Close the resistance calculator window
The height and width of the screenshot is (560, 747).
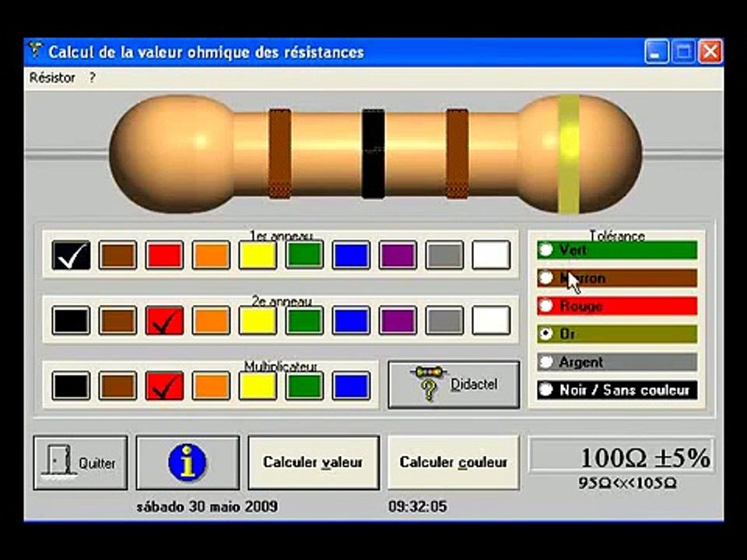pyautogui.click(x=710, y=51)
